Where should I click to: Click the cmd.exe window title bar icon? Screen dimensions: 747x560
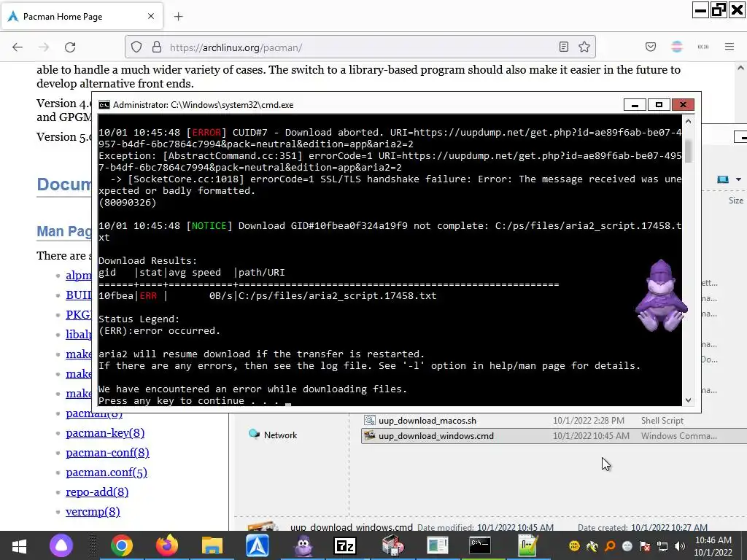pyautogui.click(x=104, y=105)
